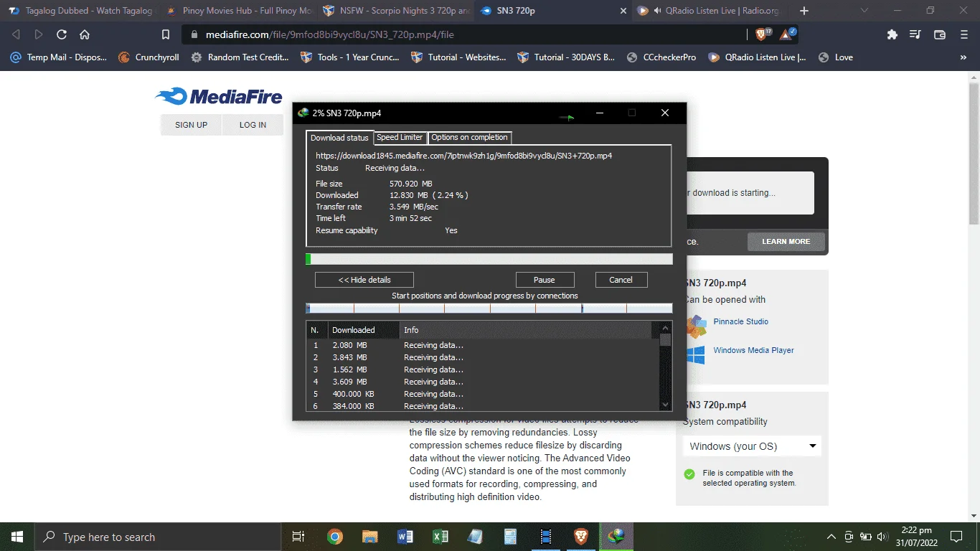Screen dimensions: 980x551
Task: Launch Microsoft Word from the taskbar
Action: (x=405, y=537)
